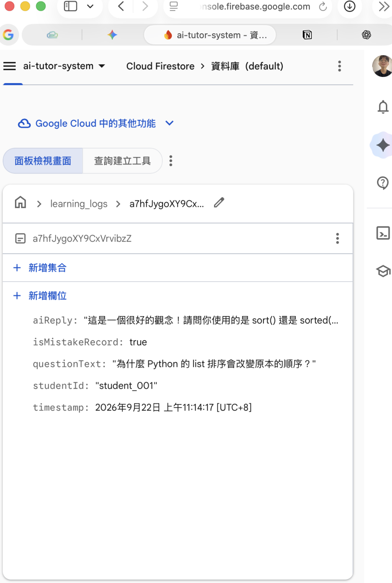
Task: Click the Google Cloud icon beside 其他功能
Action: [x=24, y=123]
